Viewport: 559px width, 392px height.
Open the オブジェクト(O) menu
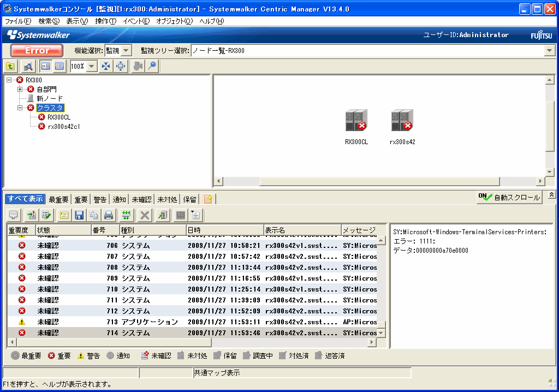[174, 21]
